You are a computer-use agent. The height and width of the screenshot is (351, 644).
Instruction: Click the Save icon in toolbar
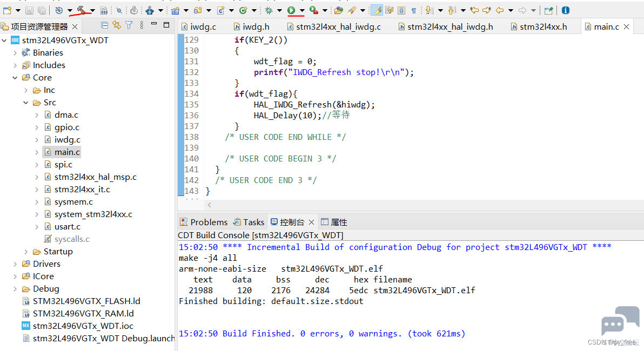(x=29, y=10)
